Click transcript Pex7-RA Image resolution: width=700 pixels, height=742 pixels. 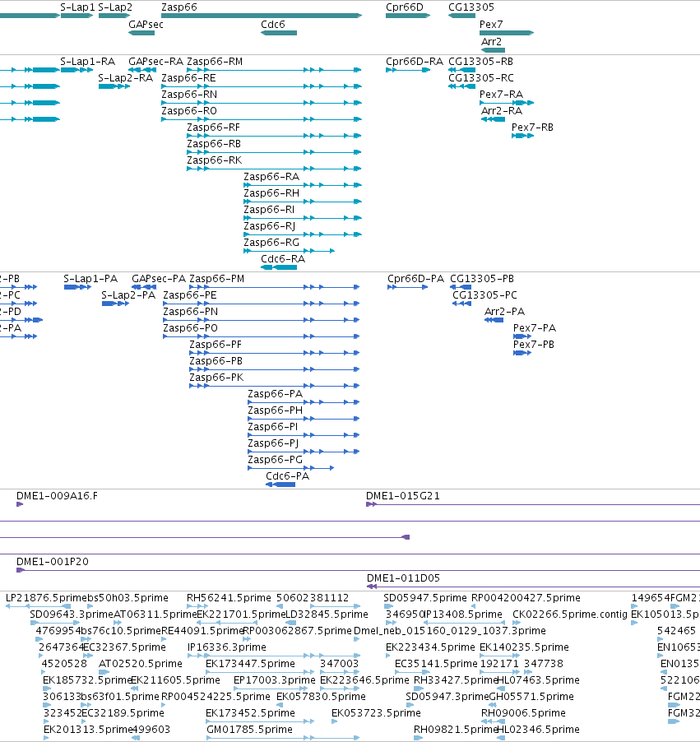pos(501,94)
